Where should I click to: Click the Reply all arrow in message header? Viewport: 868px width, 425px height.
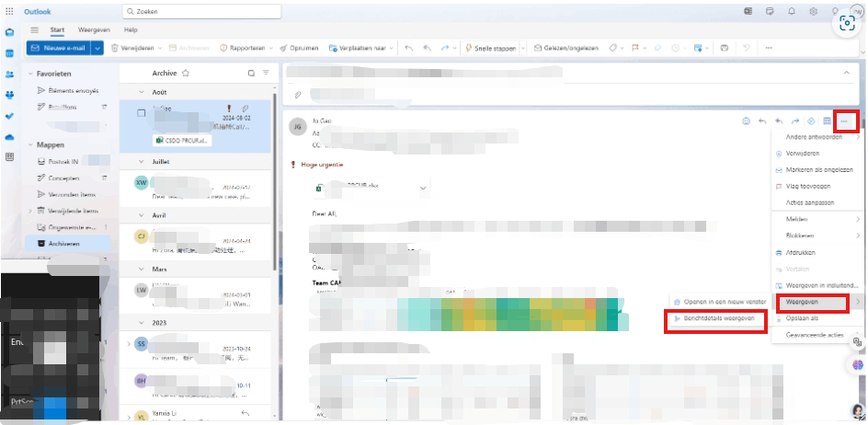pos(778,121)
